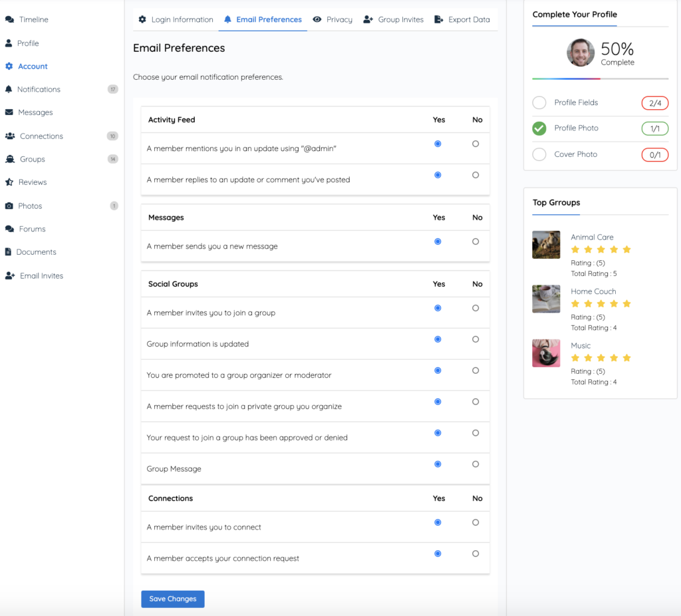The height and width of the screenshot is (616, 681).
Task: Click the Email Preferences bell icon
Action: (227, 19)
